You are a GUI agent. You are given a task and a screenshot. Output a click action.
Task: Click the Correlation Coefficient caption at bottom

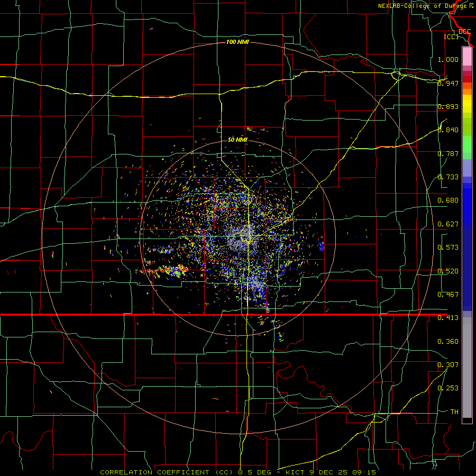point(238,472)
